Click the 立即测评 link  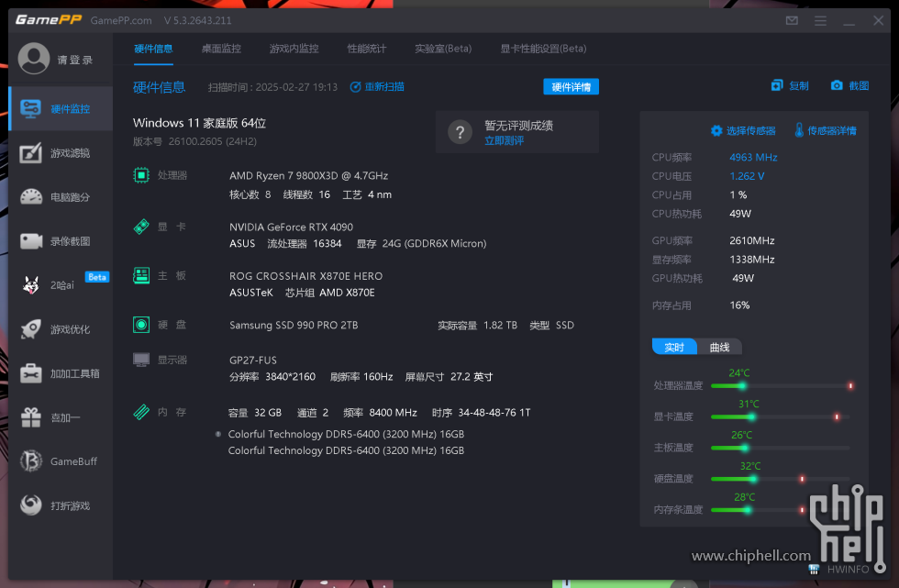click(x=504, y=141)
